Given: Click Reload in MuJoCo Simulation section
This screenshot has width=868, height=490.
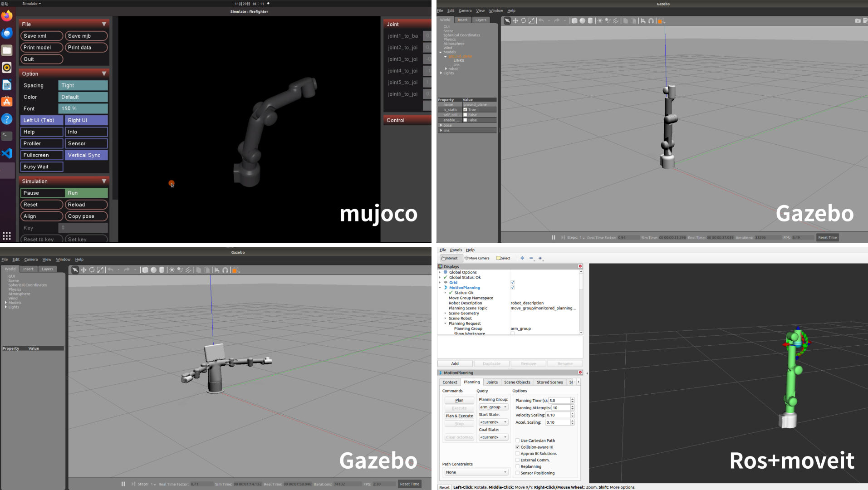Looking at the screenshot, I should [x=86, y=205].
